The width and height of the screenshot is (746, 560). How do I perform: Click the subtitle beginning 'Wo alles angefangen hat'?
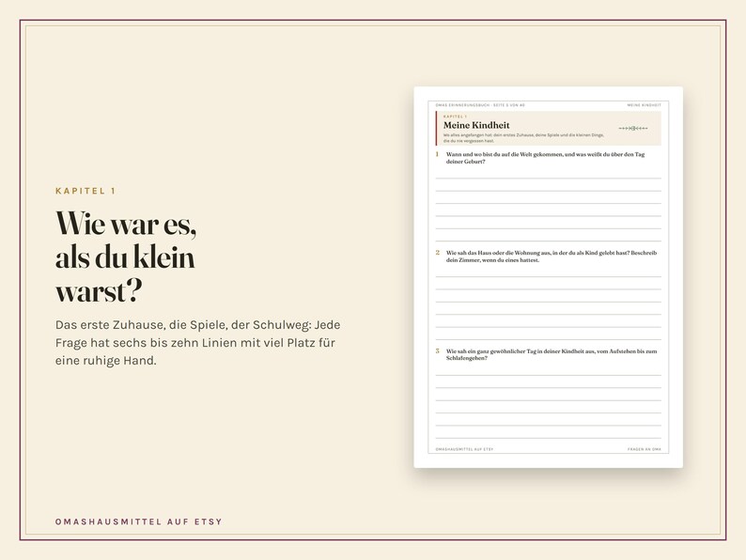click(523, 138)
